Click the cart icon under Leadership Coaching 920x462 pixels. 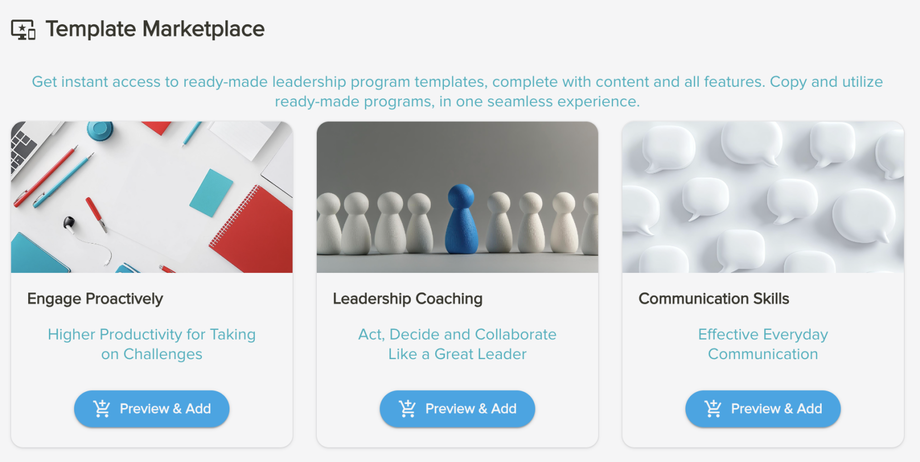[x=407, y=408]
